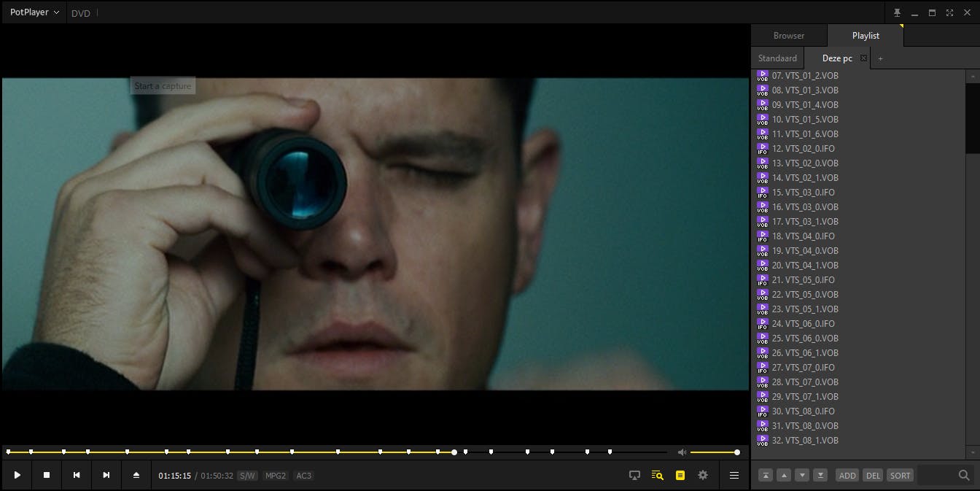Screen dimensions: 980x491
Task: Click the icon beside 19. VTS_04_0.VOB
Action: tap(763, 250)
